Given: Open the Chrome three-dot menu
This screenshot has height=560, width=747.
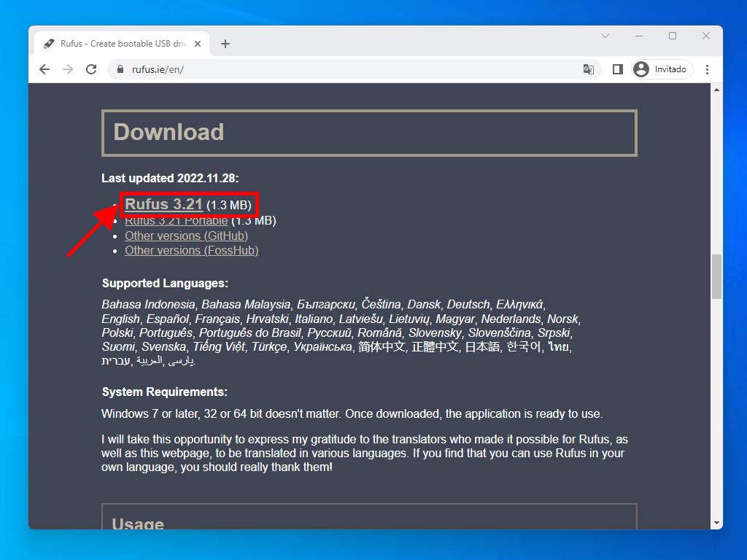Looking at the screenshot, I should pyautogui.click(x=707, y=69).
